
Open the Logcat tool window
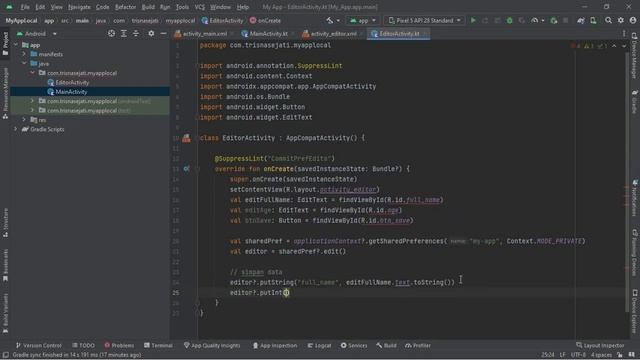319,345
